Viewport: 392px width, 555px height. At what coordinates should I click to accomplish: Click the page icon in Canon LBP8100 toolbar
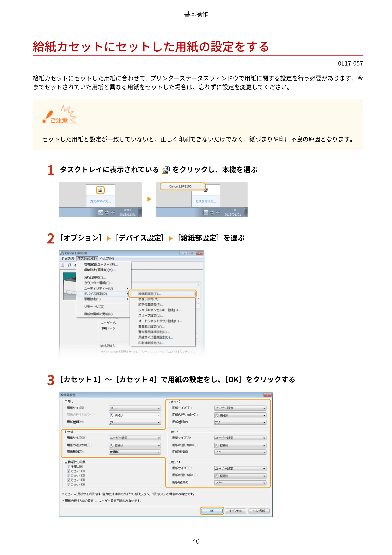tap(63, 265)
